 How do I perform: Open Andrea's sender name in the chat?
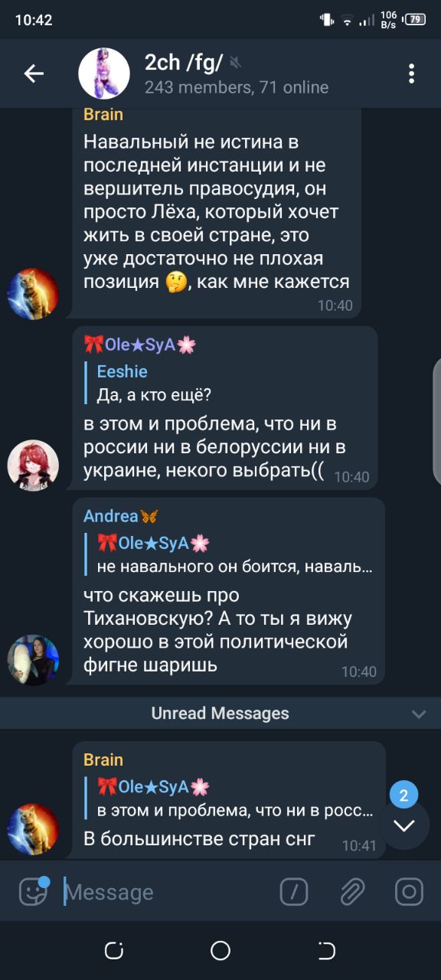[120, 516]
